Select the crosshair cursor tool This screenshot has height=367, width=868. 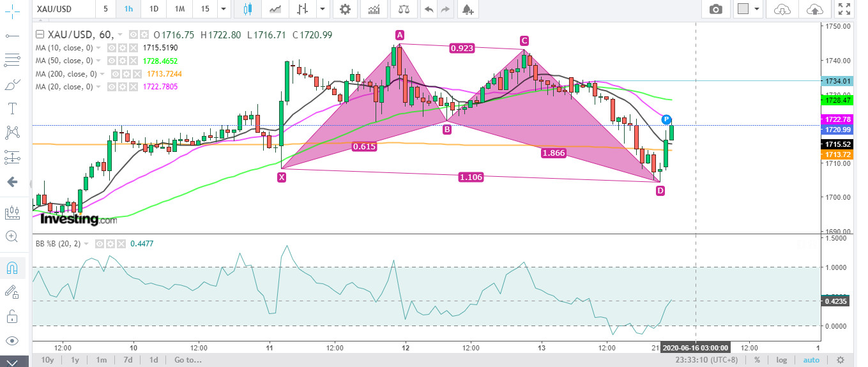click(11, 11)
